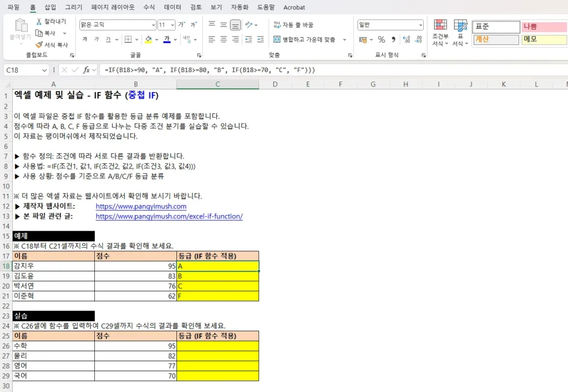Apply the blue font color 가
Image resolution: width=568 pixels, height=392 pixels.
coord(167,39)
